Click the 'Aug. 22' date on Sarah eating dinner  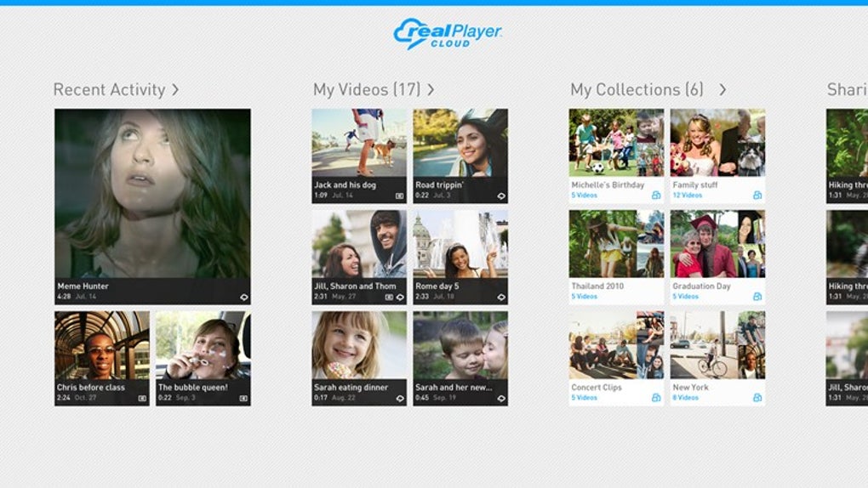(x=344, y=398)
